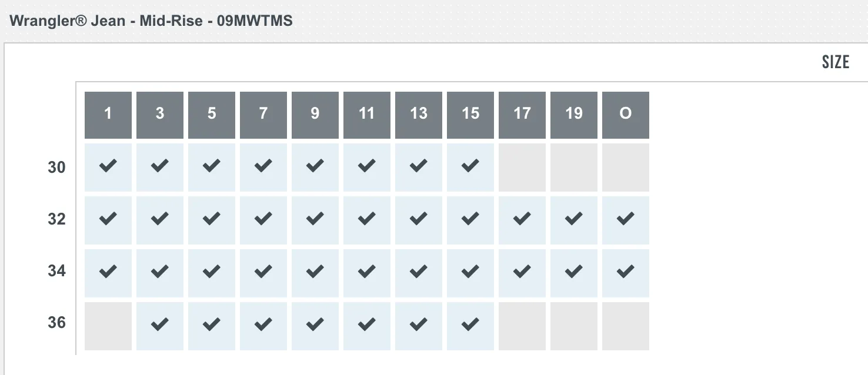Viewport: 868px width, 375px height.
Task: Select size 11 in the 30 row
Action: (x=367, y=168)
